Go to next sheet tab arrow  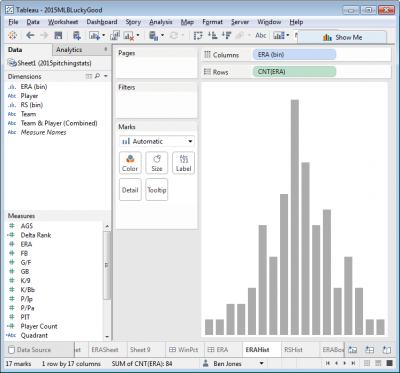point(345,363)
